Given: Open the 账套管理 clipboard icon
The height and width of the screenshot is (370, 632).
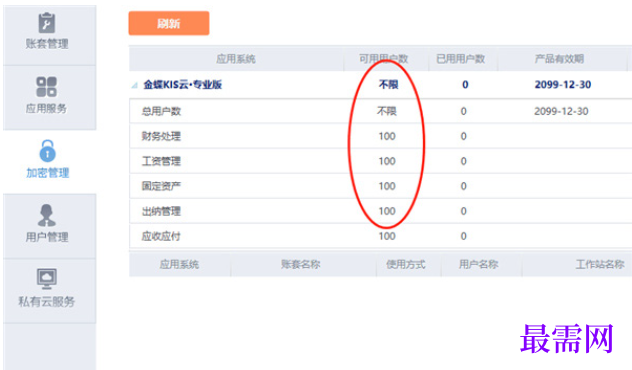Looking at the screenshot, I should point(47,22).
